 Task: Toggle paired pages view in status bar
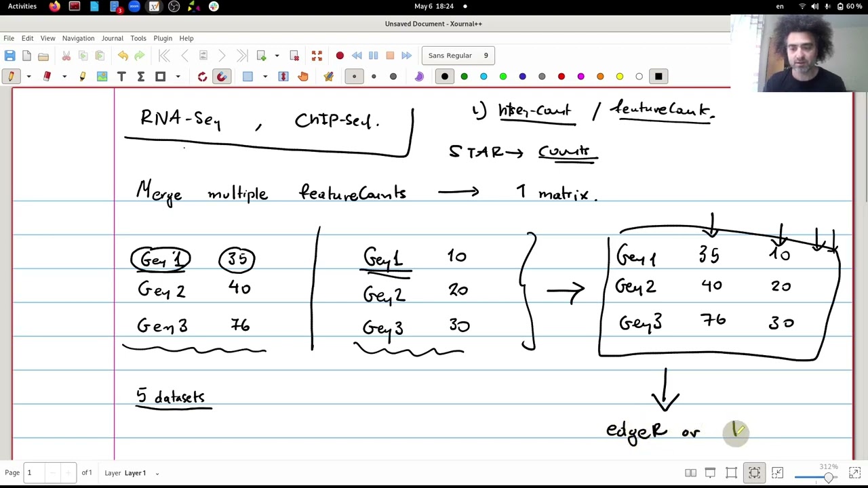[690, 473]
